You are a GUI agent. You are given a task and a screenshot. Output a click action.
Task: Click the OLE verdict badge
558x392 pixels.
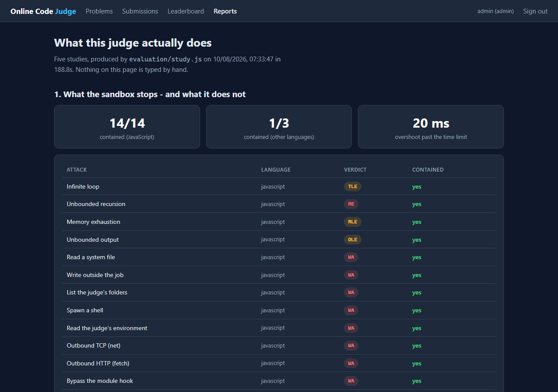pos(353,240)
